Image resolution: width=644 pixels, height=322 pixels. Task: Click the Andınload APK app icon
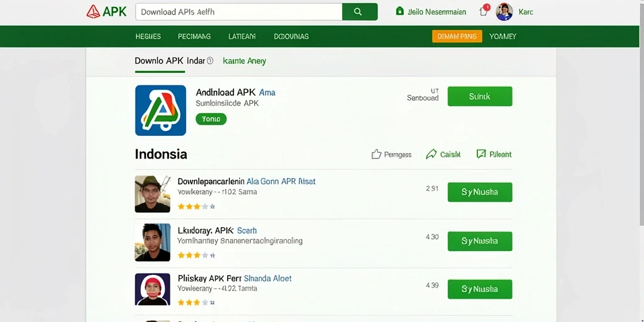160,110
